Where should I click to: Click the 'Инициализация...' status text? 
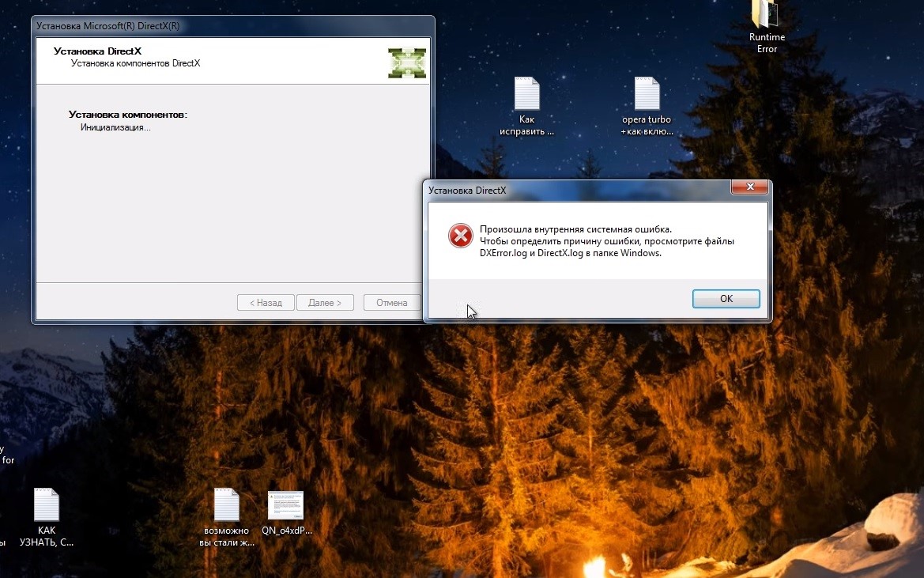(115, 127)
